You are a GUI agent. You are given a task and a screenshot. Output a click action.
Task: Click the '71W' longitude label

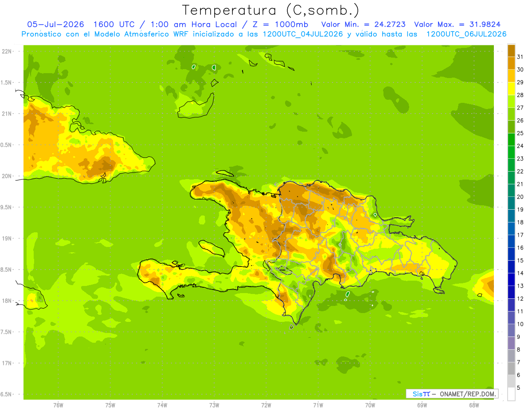pos(318,405)
